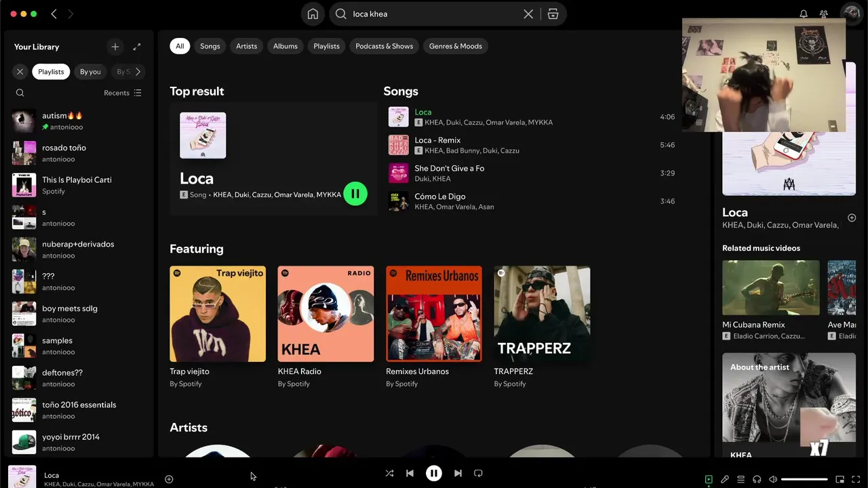Clear the search field with the X icon
The height and width of the screenshot is (488, 868).
[x=528, y=14]
